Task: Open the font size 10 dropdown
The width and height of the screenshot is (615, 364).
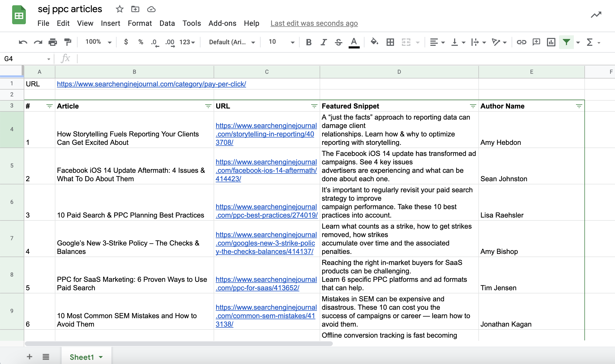Action: (x=281, y=42)
